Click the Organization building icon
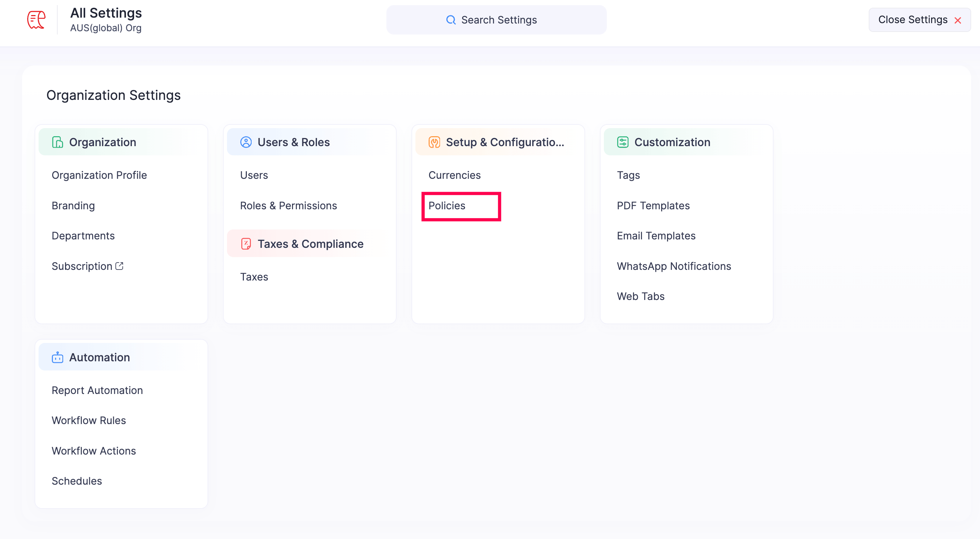Screen dimensions: 980x539 coord(57,142)
